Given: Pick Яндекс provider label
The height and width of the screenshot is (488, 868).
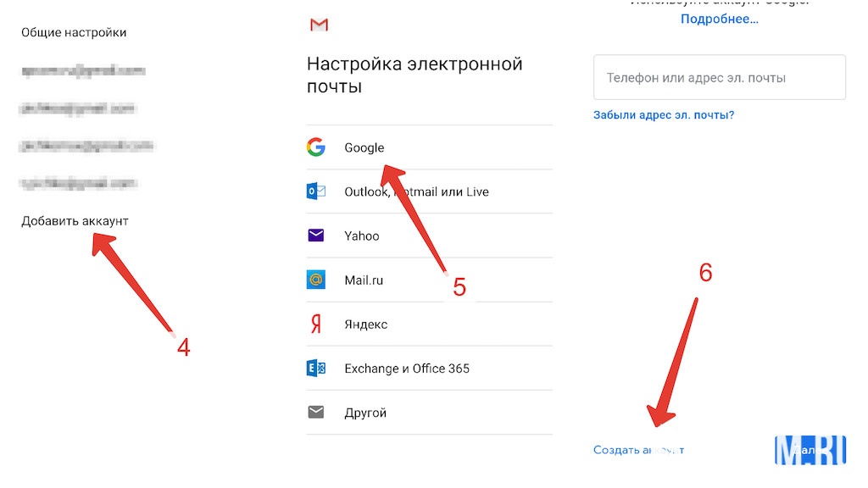Looking at the screenshot, I should click(366, 324).
